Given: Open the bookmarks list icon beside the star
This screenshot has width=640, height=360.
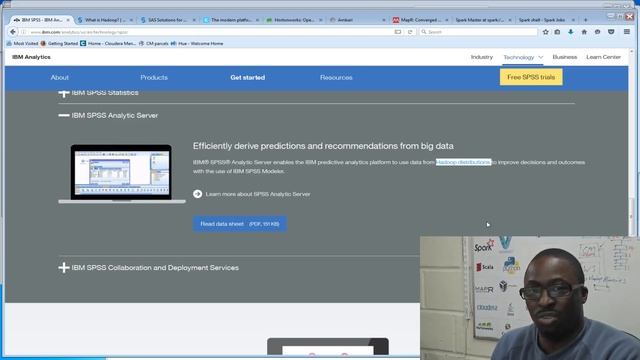Looking at the screenshot, I should (x=557, y=32).
